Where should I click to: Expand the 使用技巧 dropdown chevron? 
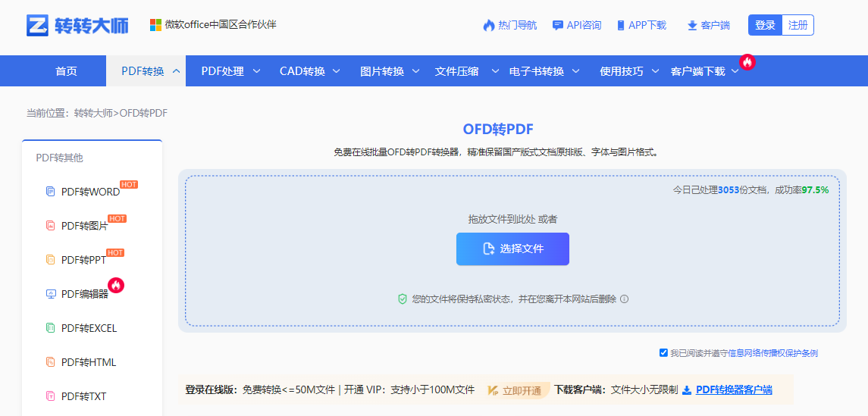[x=656, y=70]
